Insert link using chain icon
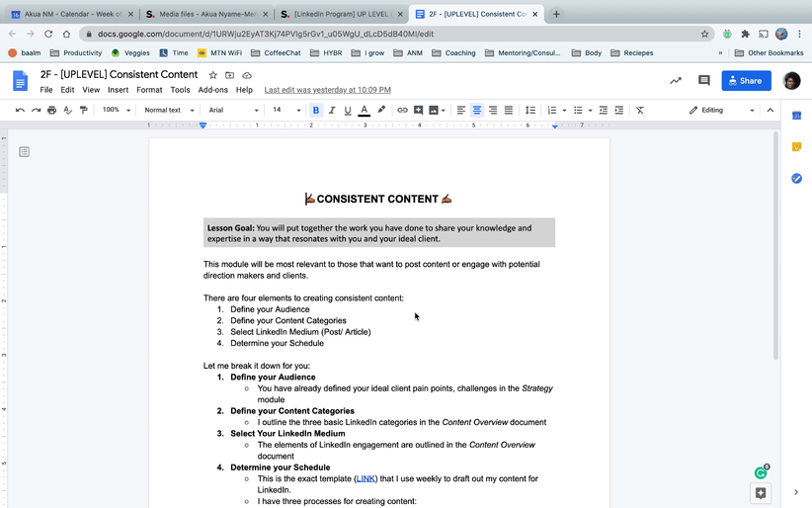Viewport: 812px width, 508px height. 402,110
